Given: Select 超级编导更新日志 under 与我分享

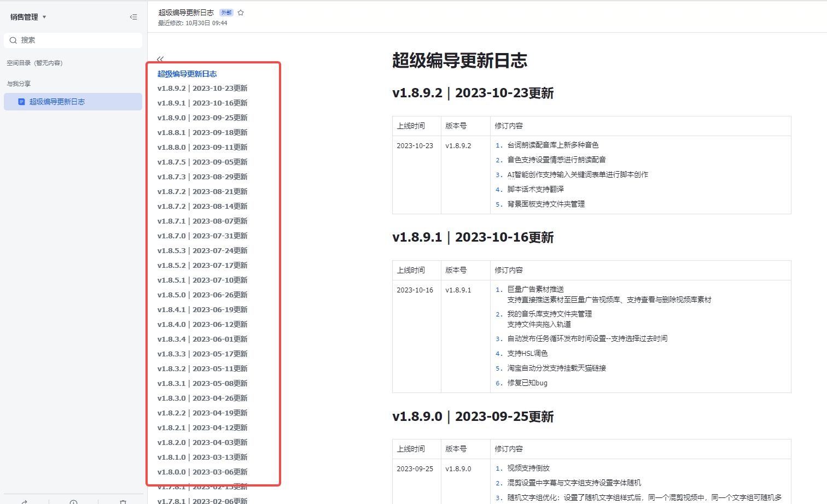Looking at the screenshot, I should pyautogui.click(x=73, y=102).
